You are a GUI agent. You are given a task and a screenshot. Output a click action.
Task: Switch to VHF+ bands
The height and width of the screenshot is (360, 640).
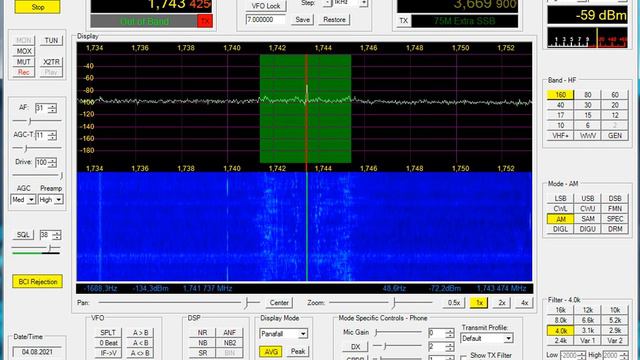tap(560, 136)
